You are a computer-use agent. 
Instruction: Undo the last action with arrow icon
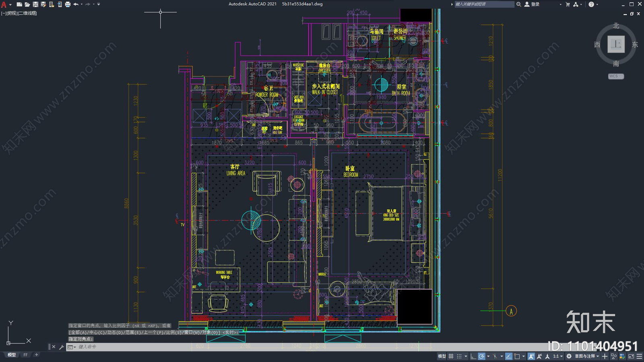tap(76, 4)
